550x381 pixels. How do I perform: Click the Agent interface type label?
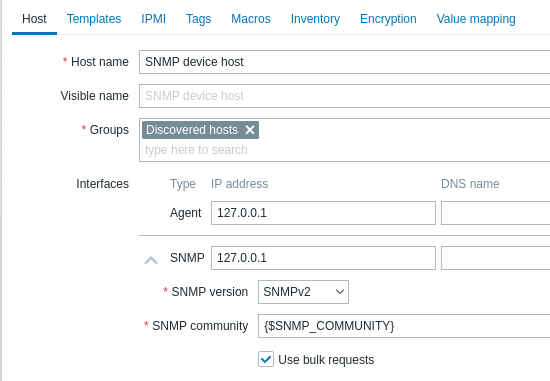coord(186,213)
